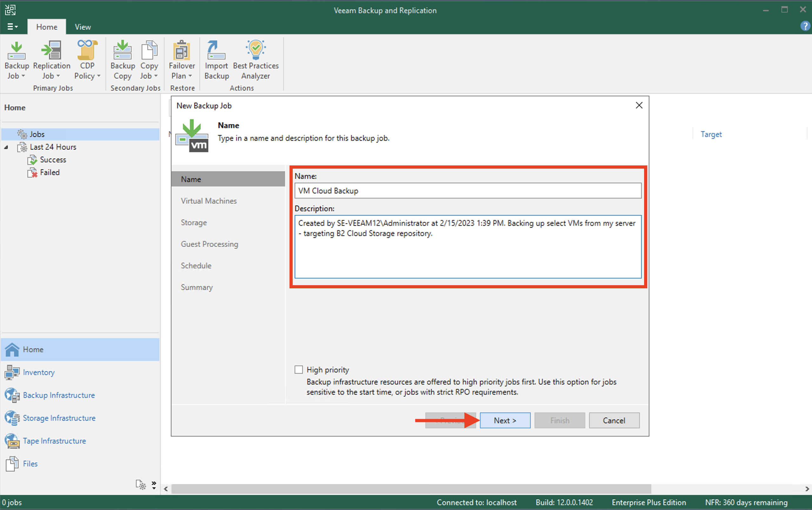Open the Copy Job dropdown arrow

[x=156, y=76]
